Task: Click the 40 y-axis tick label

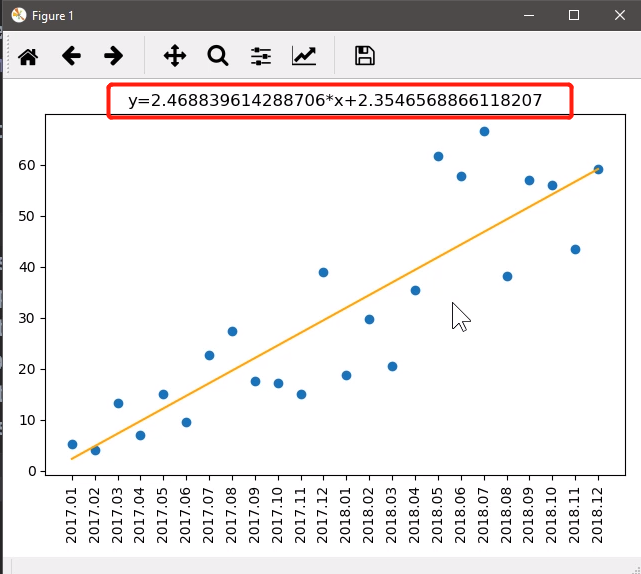Action: [x=27, y=267]
